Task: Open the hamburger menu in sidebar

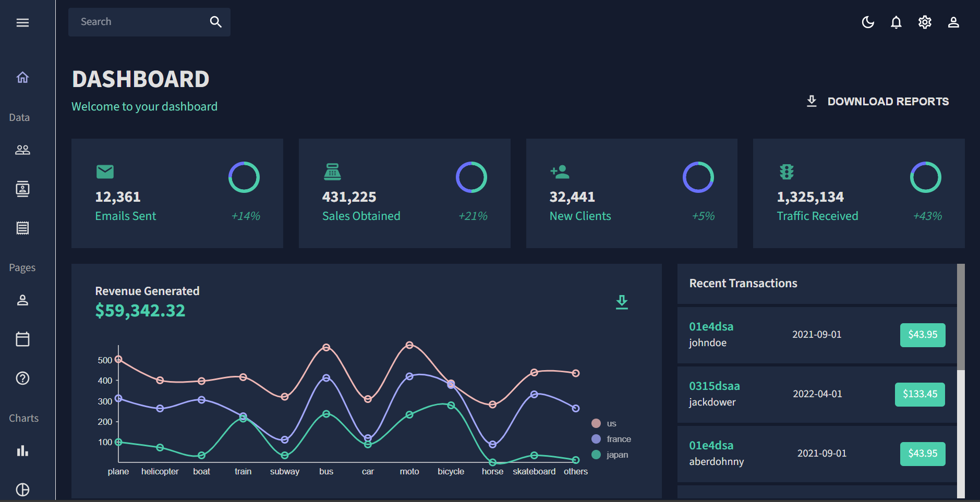Action: pyautogui.click(x=22, y=22)
